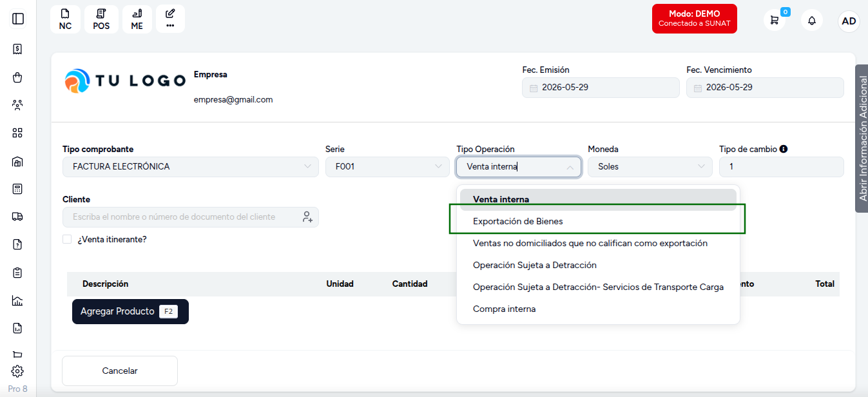Open the shopping cart icon
The height and width of the screenshot is (397, 868).
point(775,20)
